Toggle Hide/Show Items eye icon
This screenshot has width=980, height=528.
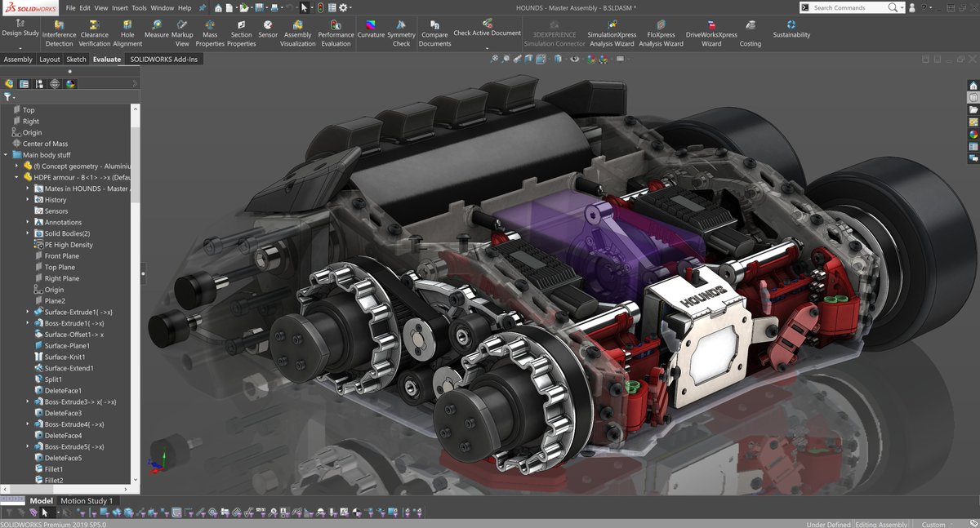pyautogui.click(x=575, y=59)
